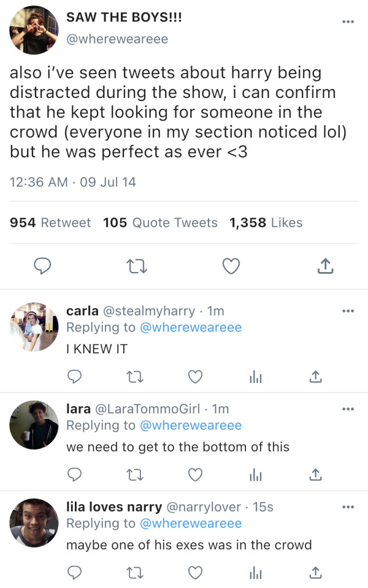Like lara's reply tweet

coord(195,475)
